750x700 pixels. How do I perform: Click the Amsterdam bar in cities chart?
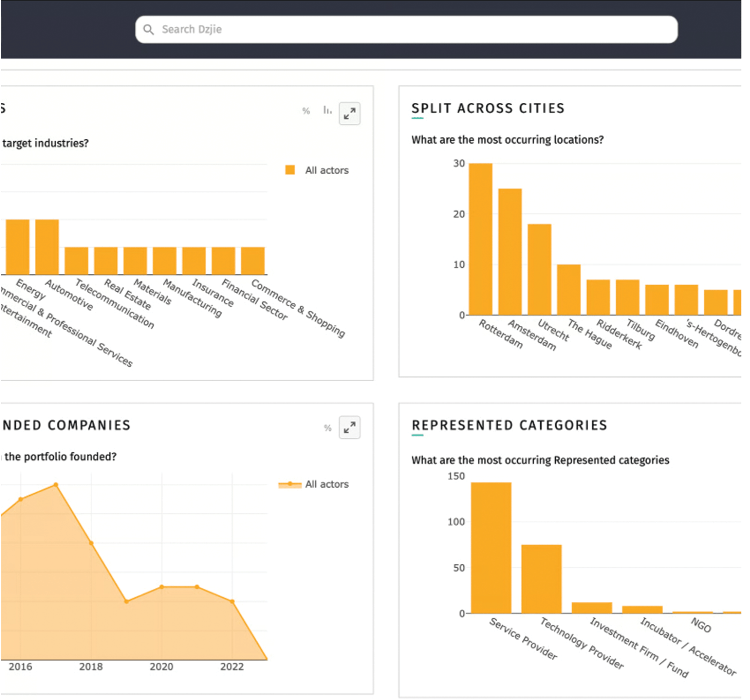tap(510, 253)
